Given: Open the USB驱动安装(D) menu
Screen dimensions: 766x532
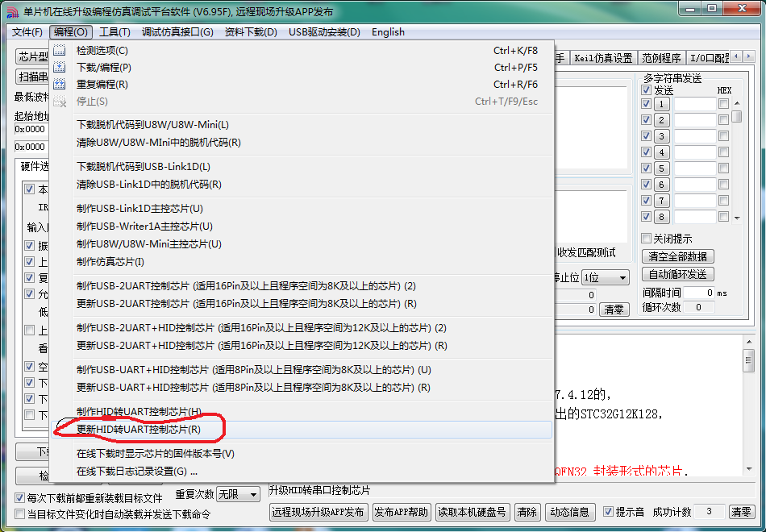Looking at the screenshot, I should (324, 32).
